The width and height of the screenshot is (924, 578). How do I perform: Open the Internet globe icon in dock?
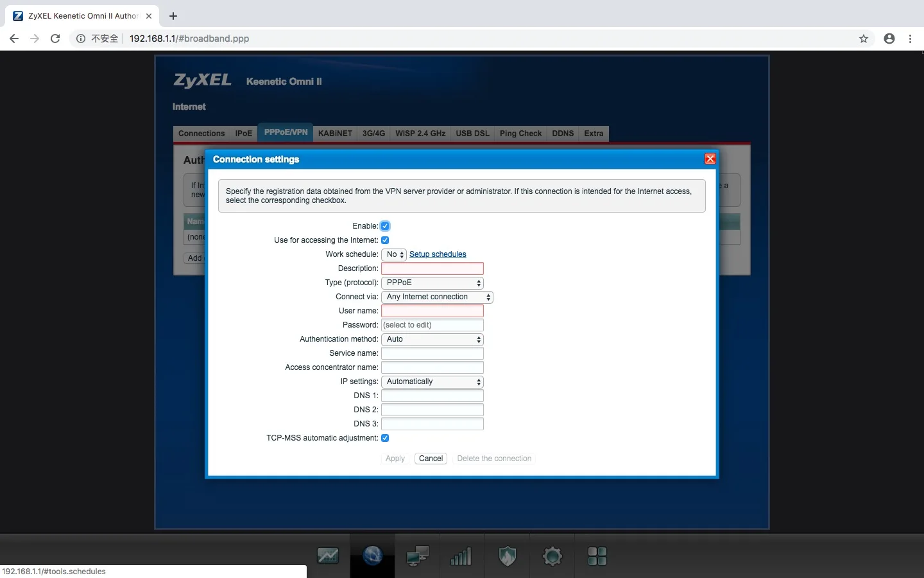pos(372,556)
